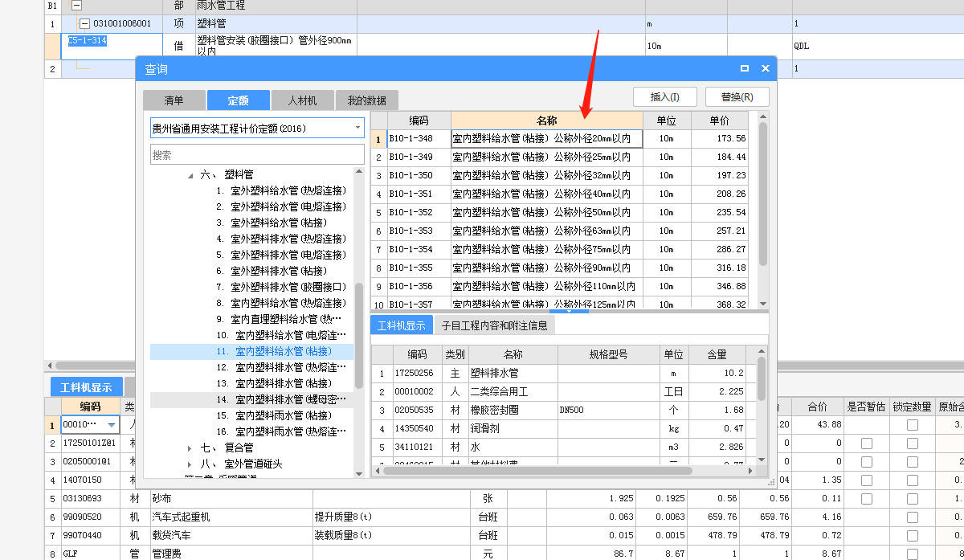This screenshot has height=560, width=964.
Task: Select 橡胶密封圈 row in 工料机 list
Action: coord(562,410)
